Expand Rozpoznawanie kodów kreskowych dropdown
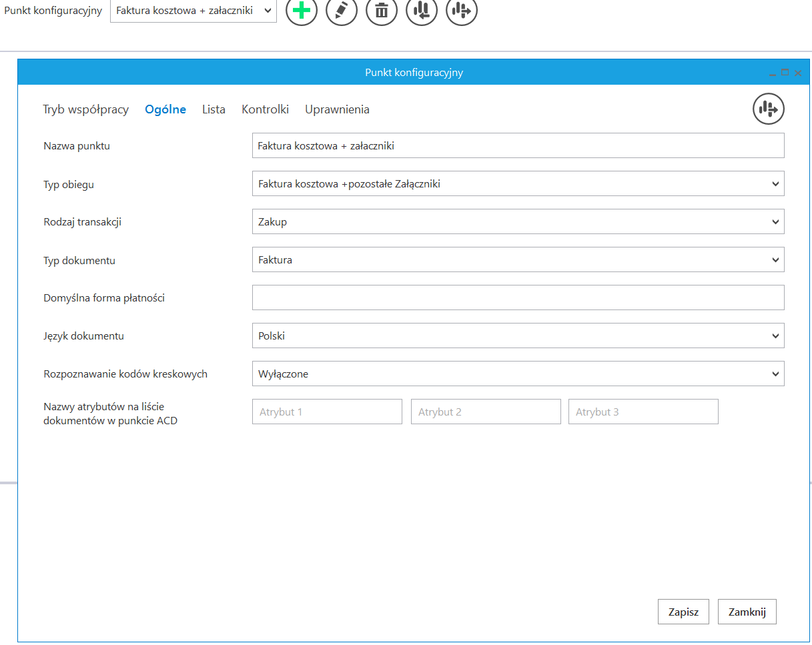The image size is (812, 645). (518, 374)
